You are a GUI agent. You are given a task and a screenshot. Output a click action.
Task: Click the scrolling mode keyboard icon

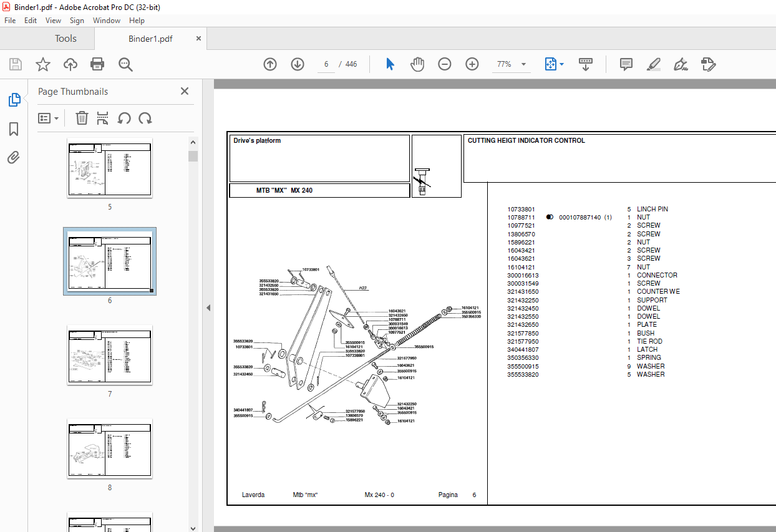(586, 64)
